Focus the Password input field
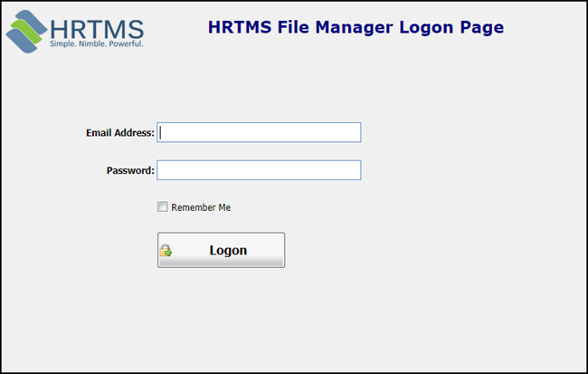Screen dimensions: 588x374 click(259, 170)
